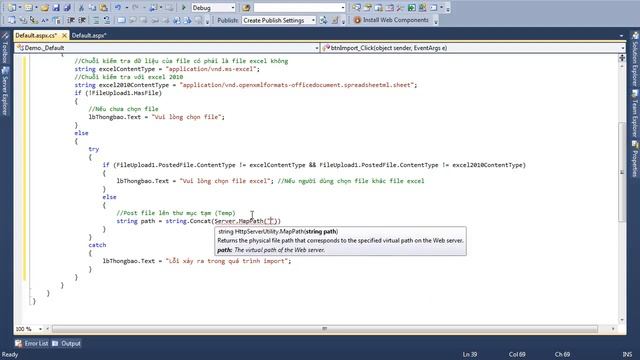The height and width of the screenshot is (360, 640).
Task: Click the Undo arrow icon
Action: 118,8
